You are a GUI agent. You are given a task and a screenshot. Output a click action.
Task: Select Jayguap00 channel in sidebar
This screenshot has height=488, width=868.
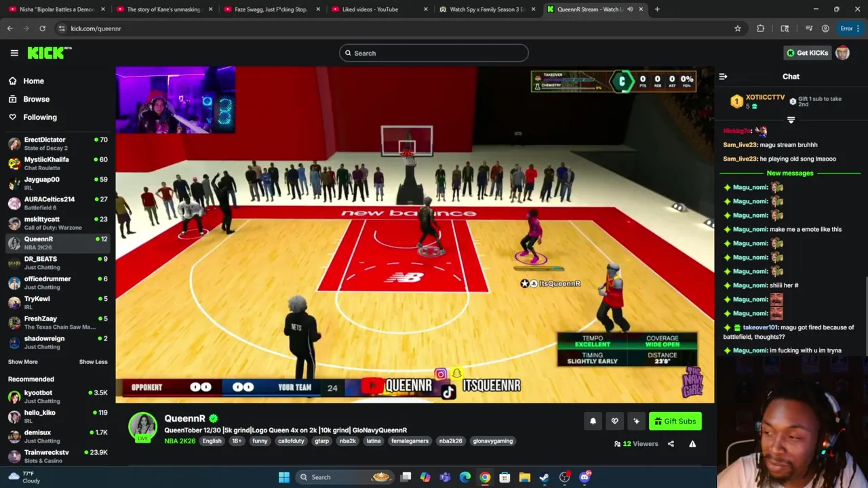click(58, 183)
